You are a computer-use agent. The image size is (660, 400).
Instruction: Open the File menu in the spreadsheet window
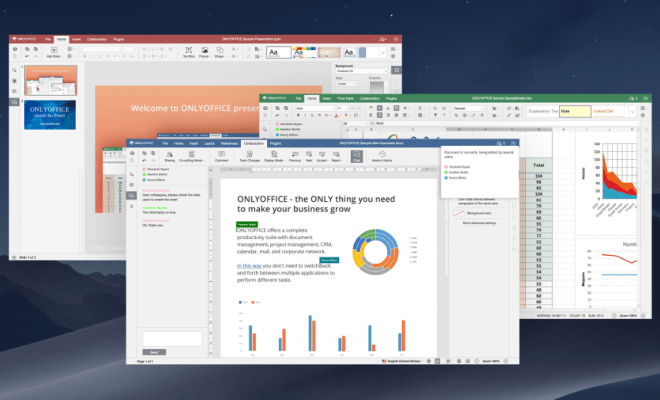click(298, 99)
